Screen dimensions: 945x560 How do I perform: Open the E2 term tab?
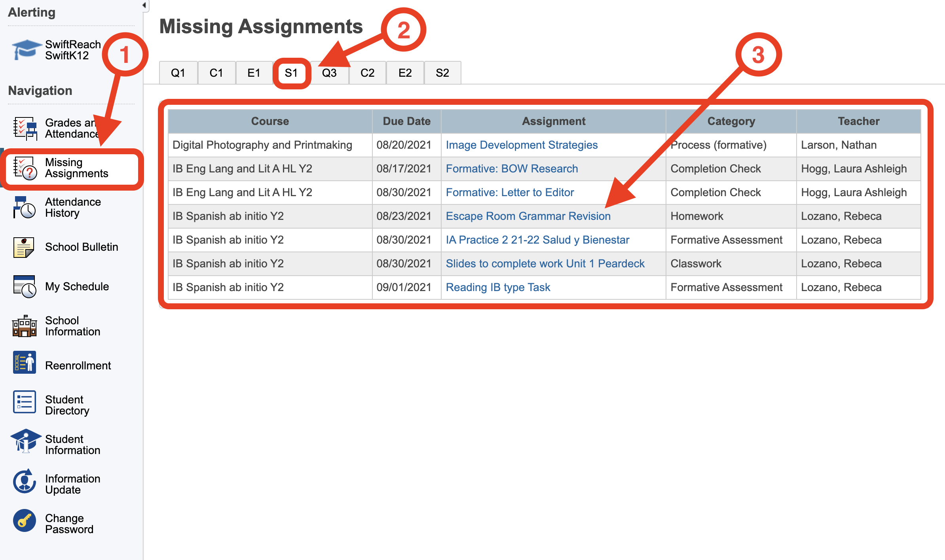(405, 73)
